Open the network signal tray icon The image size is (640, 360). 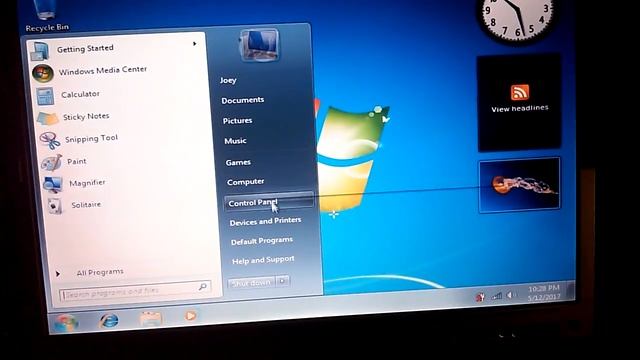pos(496,296)
